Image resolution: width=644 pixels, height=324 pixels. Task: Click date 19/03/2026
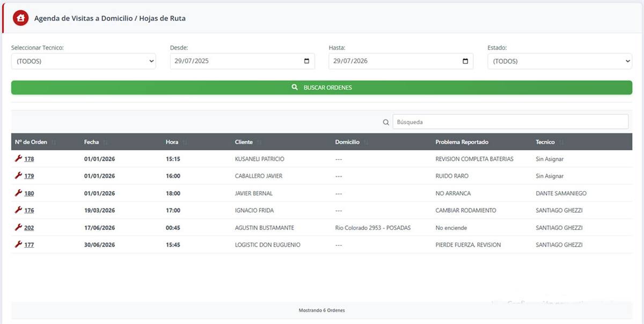pyautogui.click(x=100, y=211)
